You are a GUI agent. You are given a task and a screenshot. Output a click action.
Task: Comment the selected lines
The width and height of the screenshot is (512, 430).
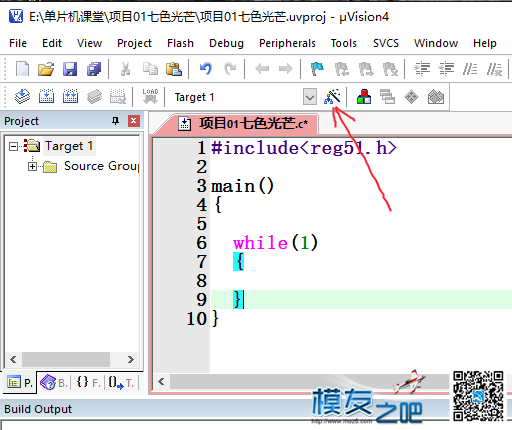pyautogui.click(x=470, y=69)
